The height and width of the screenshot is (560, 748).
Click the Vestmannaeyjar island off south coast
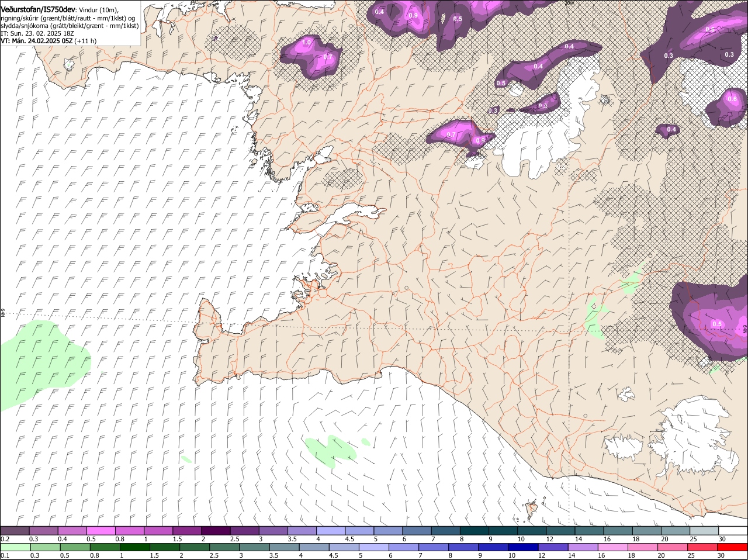coord(532,509)
